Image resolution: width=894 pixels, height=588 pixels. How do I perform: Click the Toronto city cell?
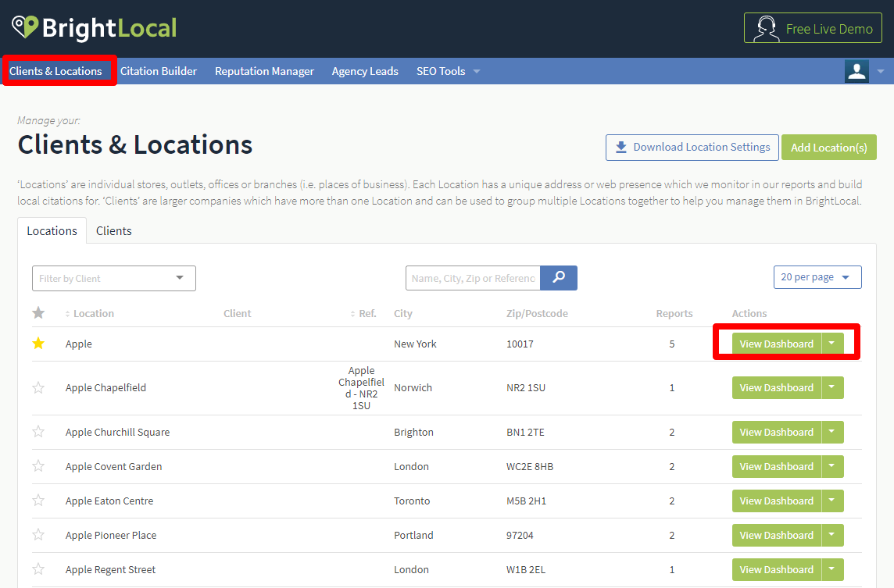click(412, 501)
